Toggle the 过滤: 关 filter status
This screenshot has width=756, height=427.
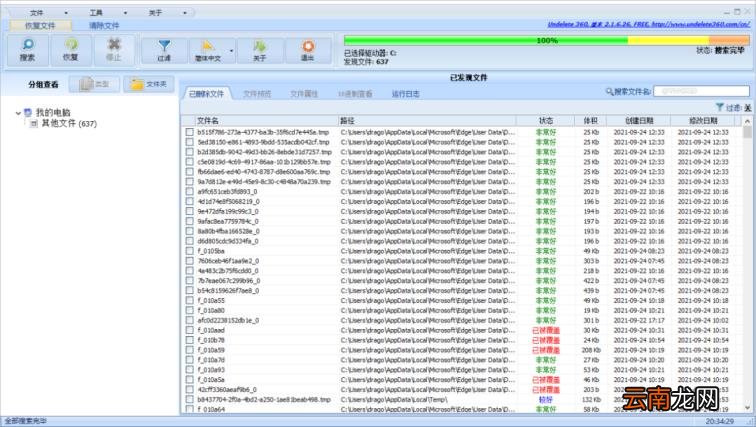[738, 107]
